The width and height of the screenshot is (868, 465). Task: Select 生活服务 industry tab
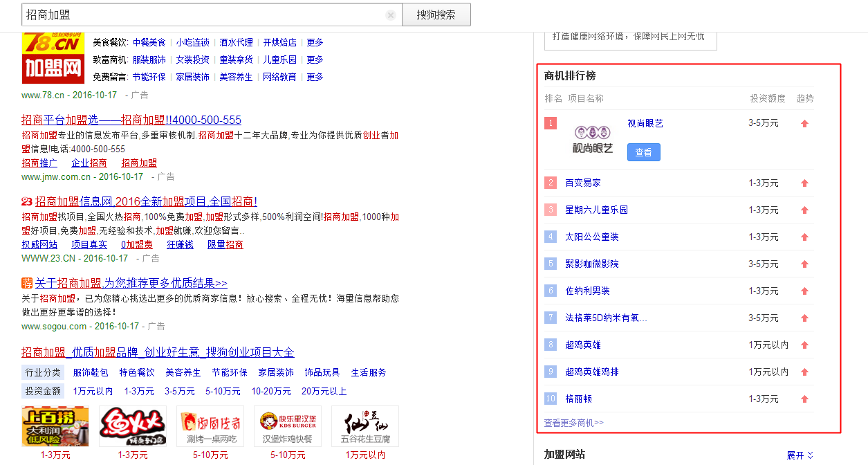pyautogui.click(x=369, y=372)
